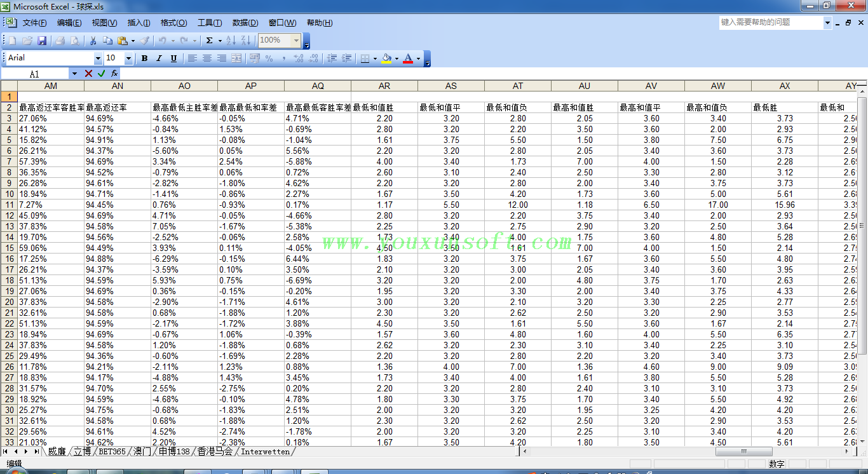868x474 pixels.
Task: Click the Decrease Indent icon
Action: pyautogui.click(x=332, y=58)
